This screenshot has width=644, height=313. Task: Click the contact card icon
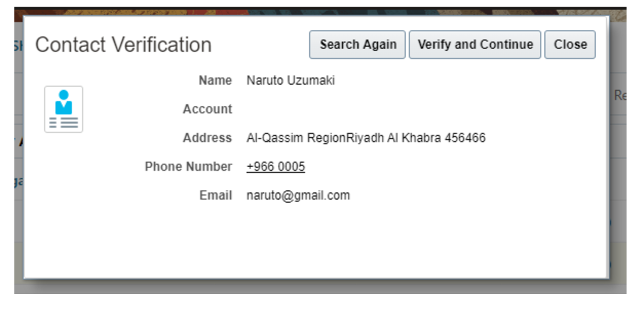click(64, 109)
